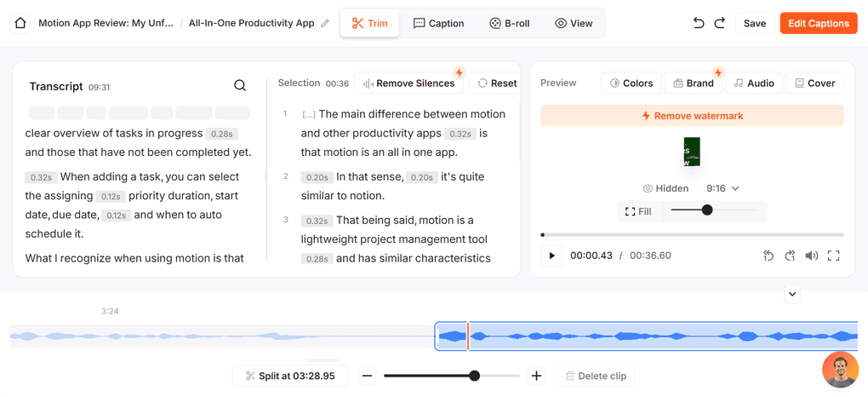Image resolution: width=868 pixels, height=397 pixels.
Task: Click the Save button
Action: [x=755, y=23]
